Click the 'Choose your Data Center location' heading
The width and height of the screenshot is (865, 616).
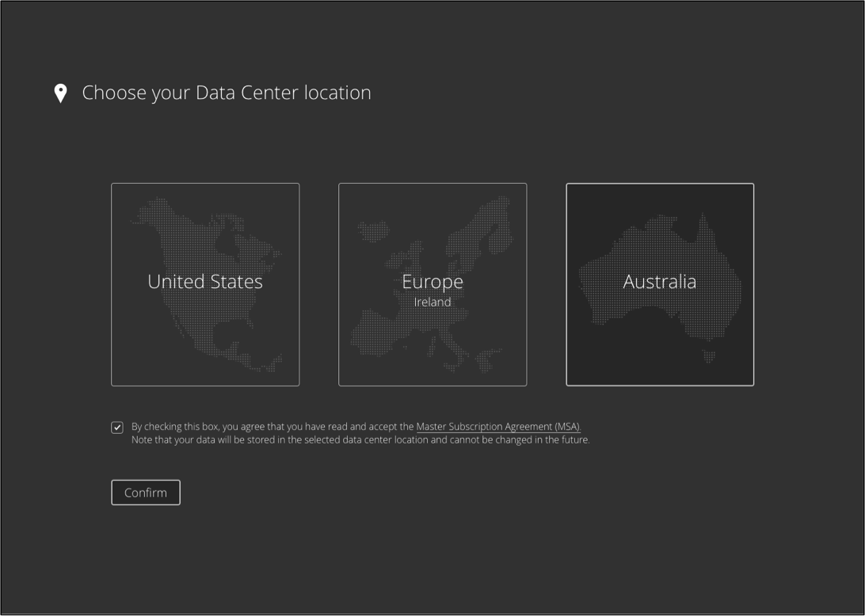(227, 93)
